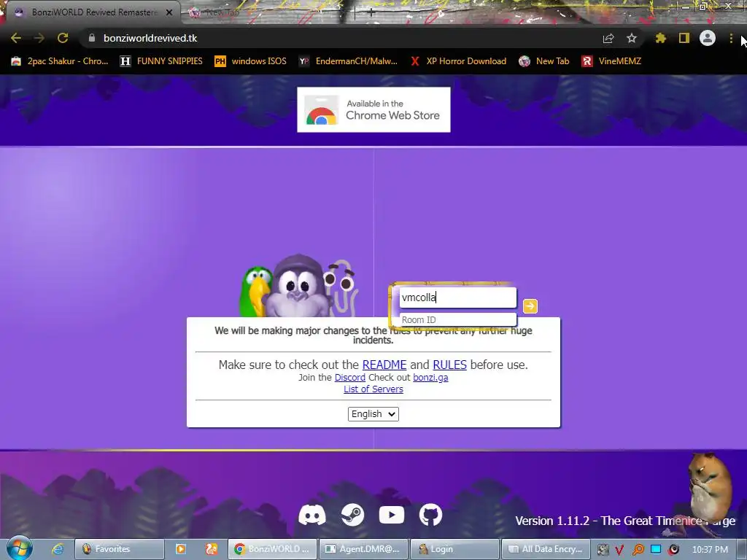Click the BonziWORLD mascots logo image
This screenshot has height=560, width=747.
[298, 285]
